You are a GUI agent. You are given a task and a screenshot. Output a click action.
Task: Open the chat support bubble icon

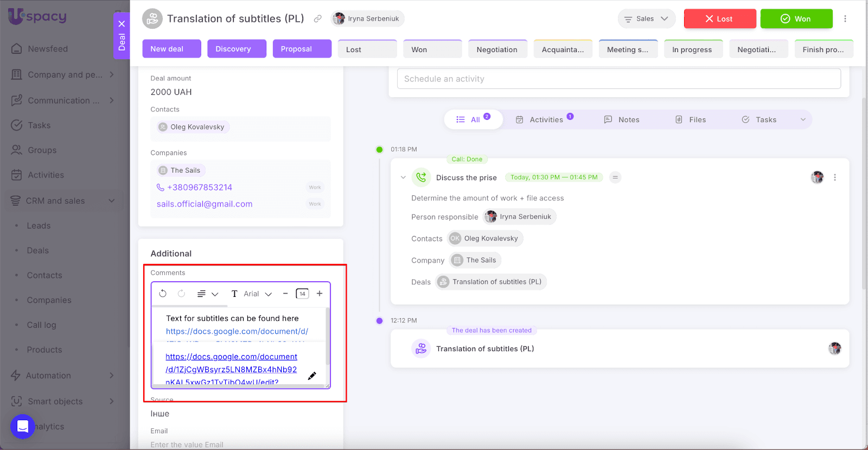click(x=22, y=426)
